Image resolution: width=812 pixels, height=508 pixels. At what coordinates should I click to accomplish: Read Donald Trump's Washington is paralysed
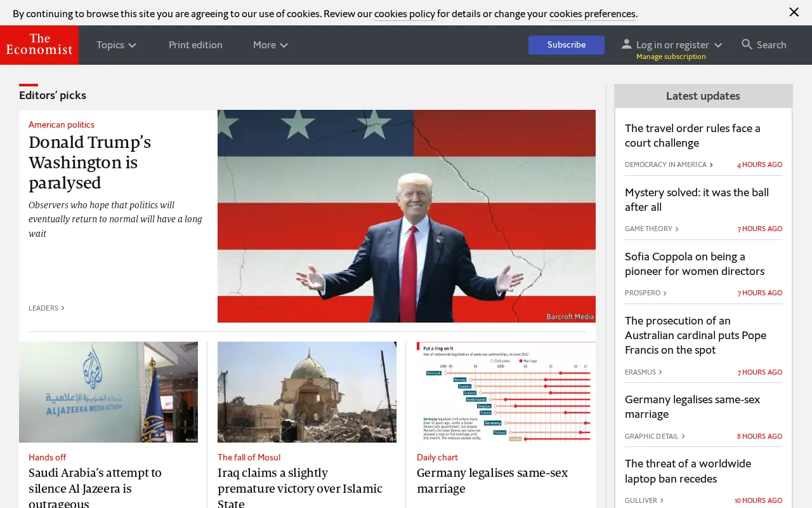click(89, 163)
